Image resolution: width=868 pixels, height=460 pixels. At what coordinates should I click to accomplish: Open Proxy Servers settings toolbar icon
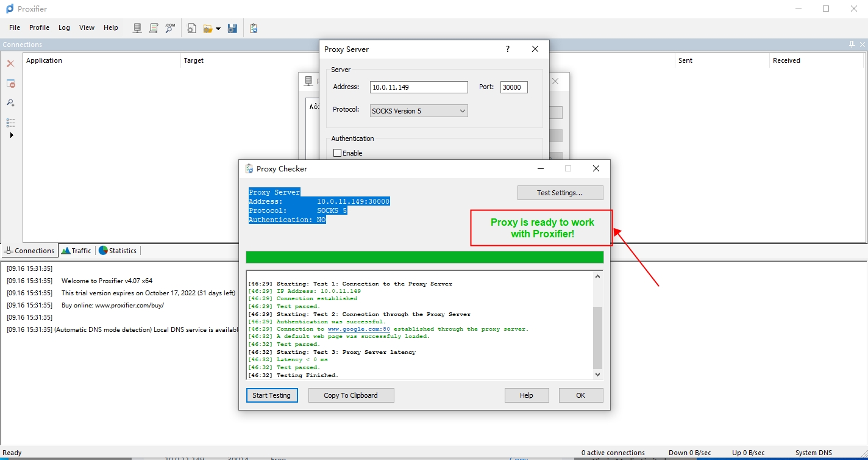point(137,28)
